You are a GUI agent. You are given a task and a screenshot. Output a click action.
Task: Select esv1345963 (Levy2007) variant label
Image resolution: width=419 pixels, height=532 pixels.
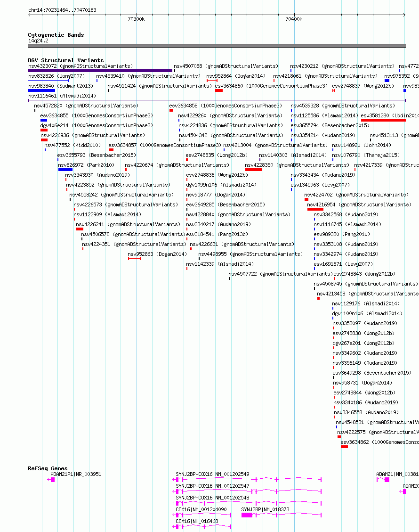pyautogui.click(x=320, y=185)
